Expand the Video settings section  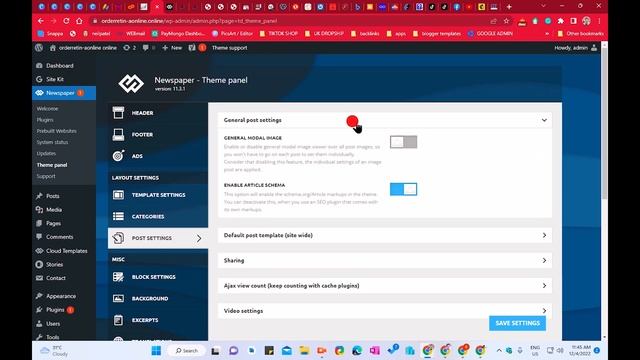[384, 311]
